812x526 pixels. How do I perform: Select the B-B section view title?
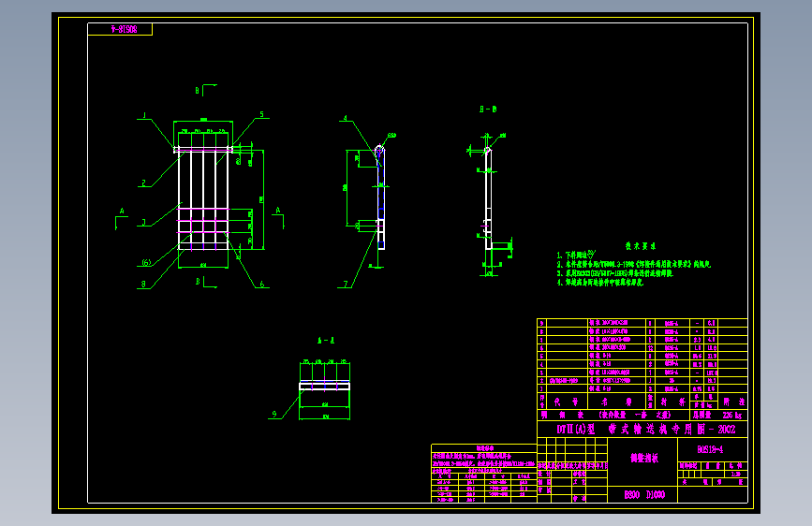click(488, 110)
